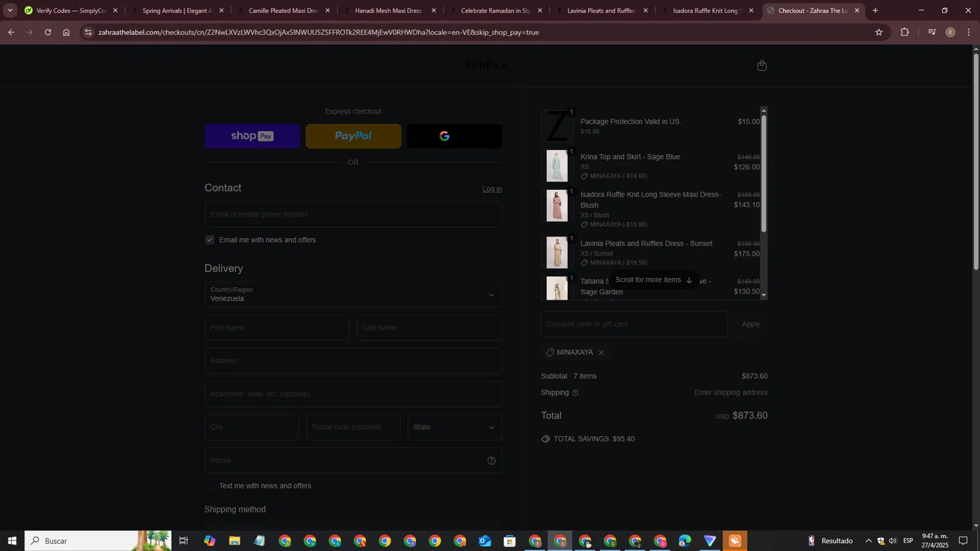Click the Lavinia Pleats dress thumbnail
The height and width of the screenshot is (551, 980).
[557, 253]
